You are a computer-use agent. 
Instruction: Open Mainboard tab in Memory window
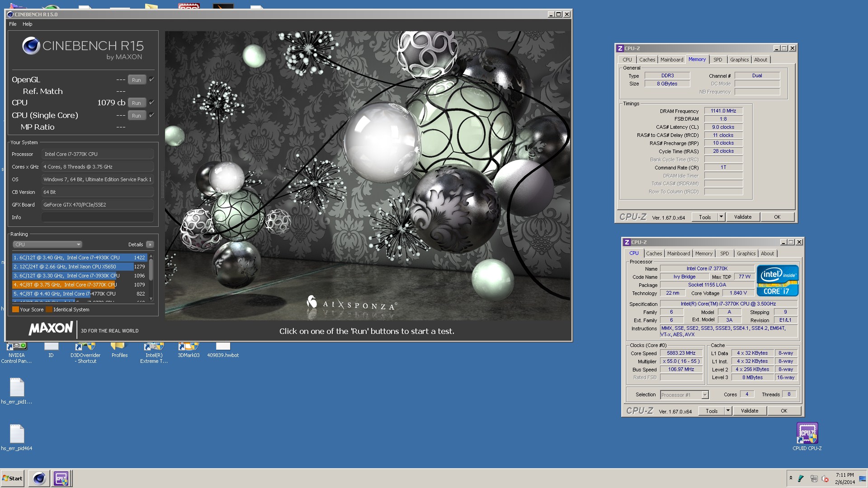point(672,60)
